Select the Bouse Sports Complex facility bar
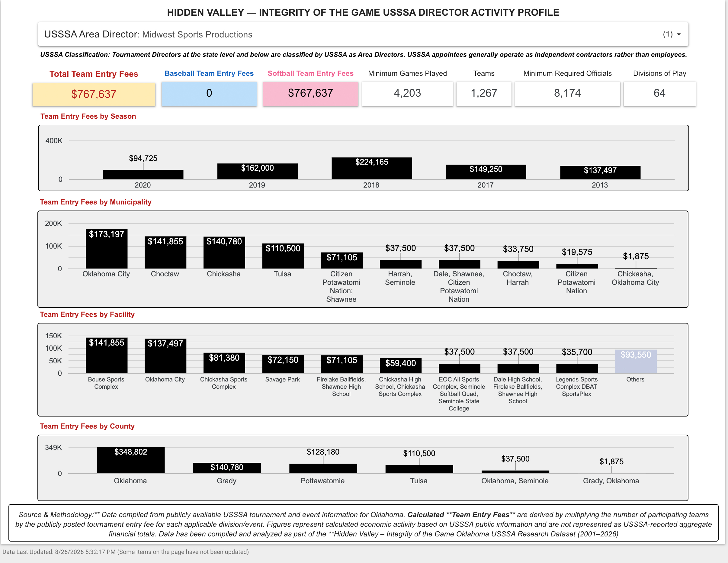Image resolution: width=728 pixels, height=563 pixels. (x=107, y=355)
